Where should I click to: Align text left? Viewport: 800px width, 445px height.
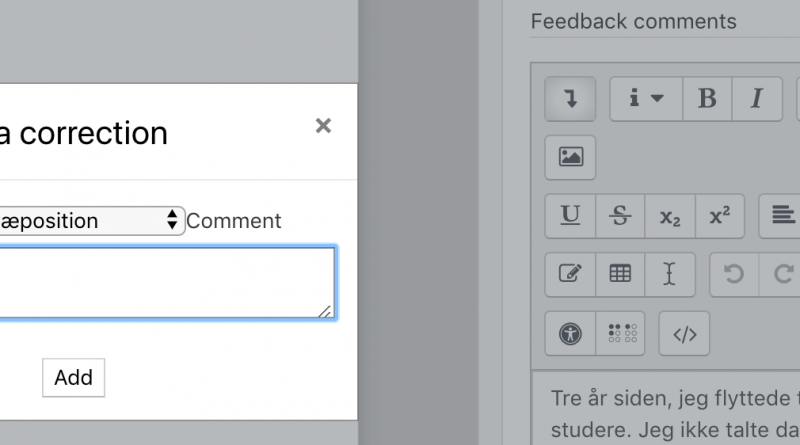pos(781,216)
